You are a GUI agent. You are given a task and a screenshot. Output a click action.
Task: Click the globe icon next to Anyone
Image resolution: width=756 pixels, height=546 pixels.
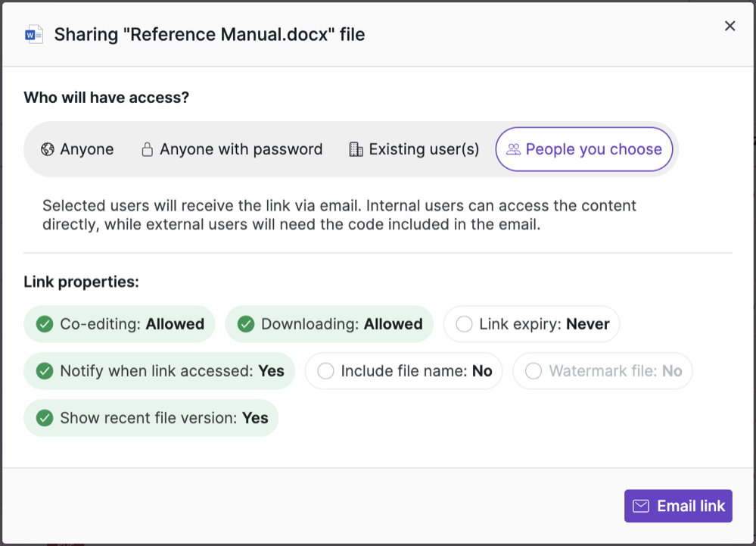click(x=47, y=149)
